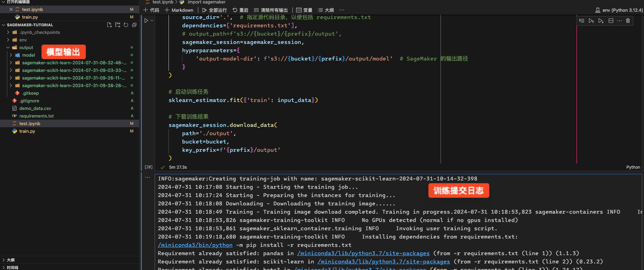The height and width of the screenshot is (270, 644).
Task: Click the Creating training-job log line
Action: click(x=318, y=179)
